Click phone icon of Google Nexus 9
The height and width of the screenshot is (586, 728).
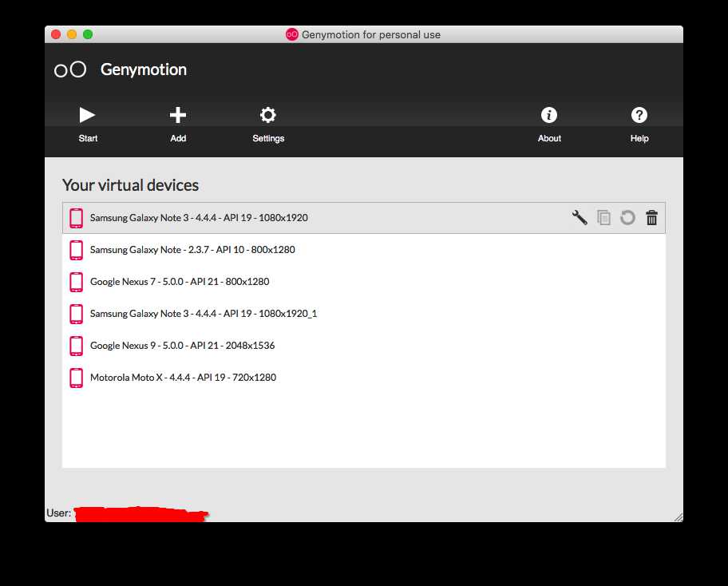pyautogui.click(x=76, y=346)
